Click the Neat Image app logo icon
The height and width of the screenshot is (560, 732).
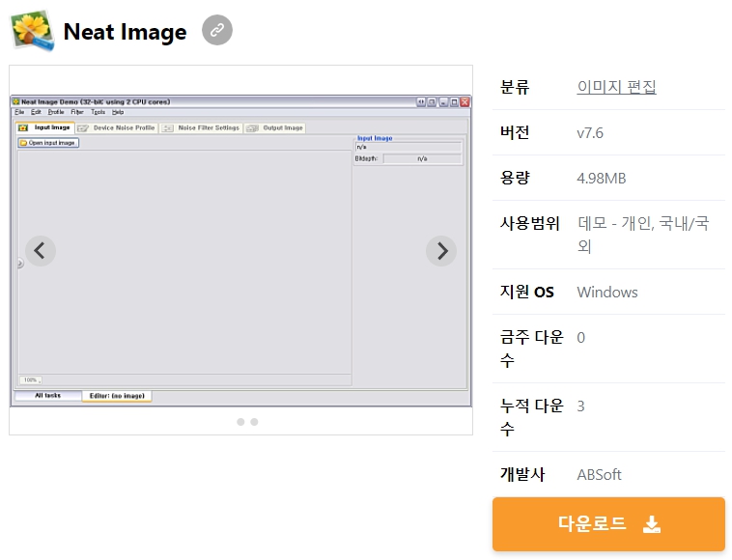(x=32, y=30)
